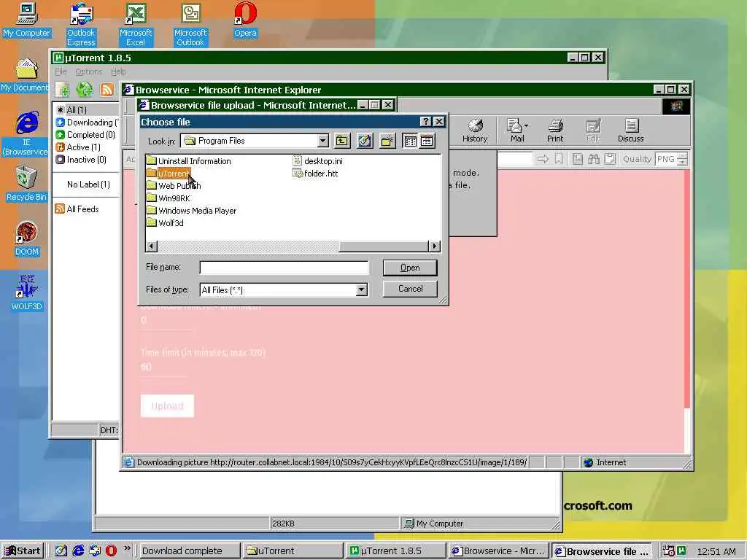Click the Outlook Express desktop icon

(81, 24)
